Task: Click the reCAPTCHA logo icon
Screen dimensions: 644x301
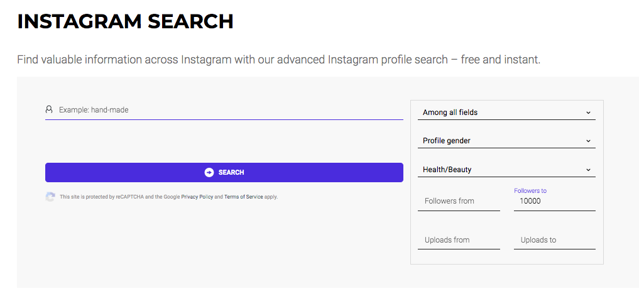Action: point(50,197)
